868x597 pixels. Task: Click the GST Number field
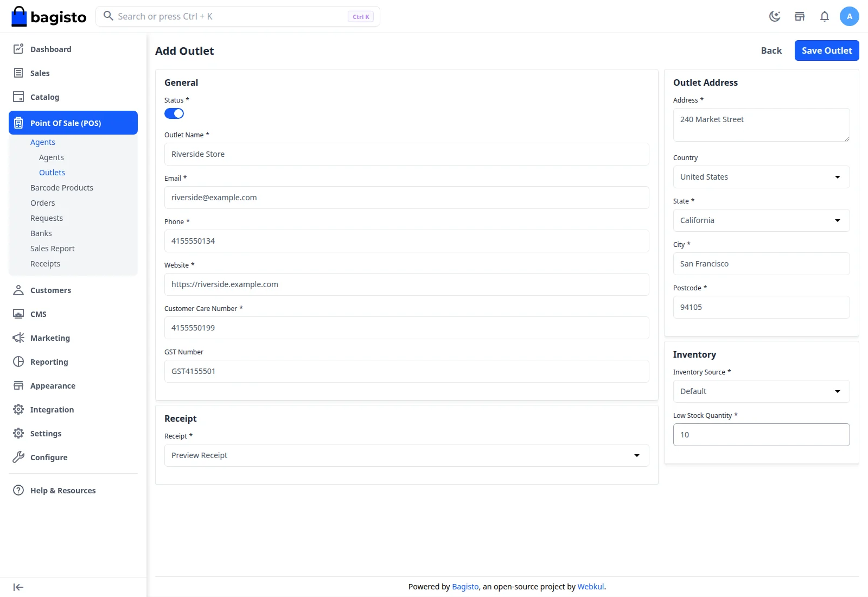[x=407, y=371]
